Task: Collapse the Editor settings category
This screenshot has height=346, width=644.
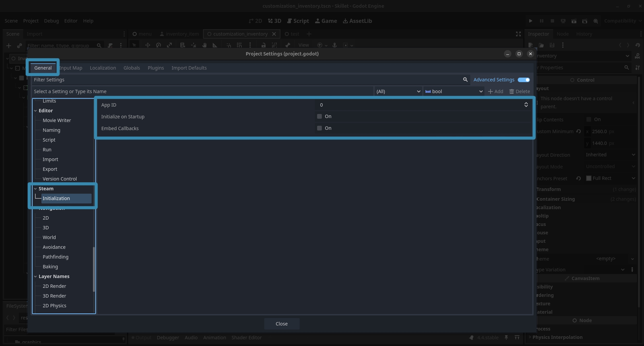Action: click(35, 111)
